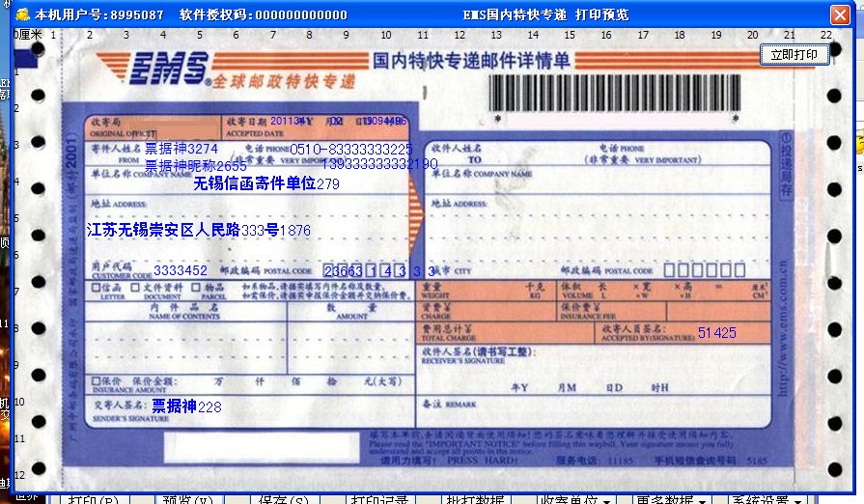Tick the 保价 insurance checkbox
864x504 pixels.
point(96,381)
